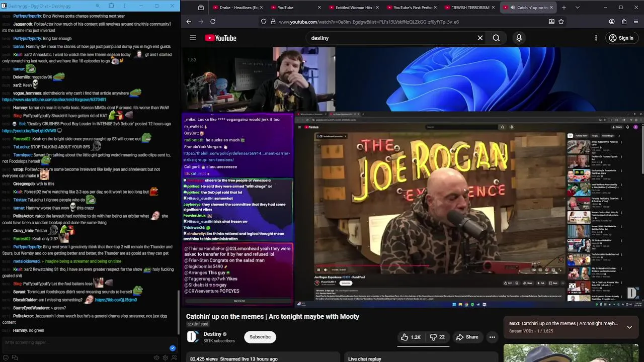644x362 pixels.
Task: Toggle the chat eye visibility icon
Action: tap(156, 357)
